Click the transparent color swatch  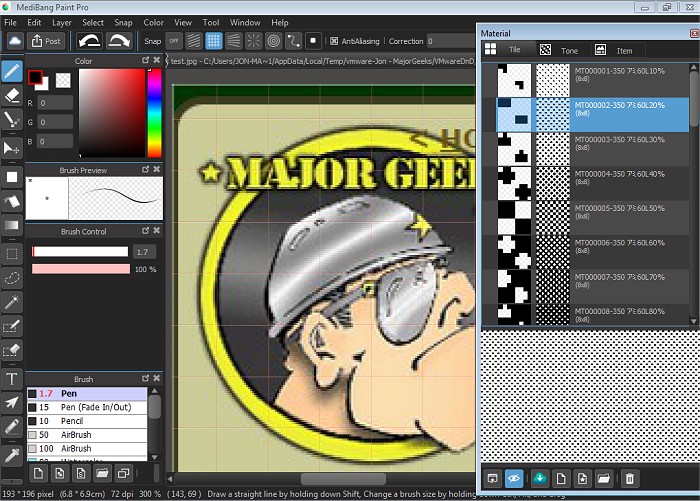coord(63,81)
